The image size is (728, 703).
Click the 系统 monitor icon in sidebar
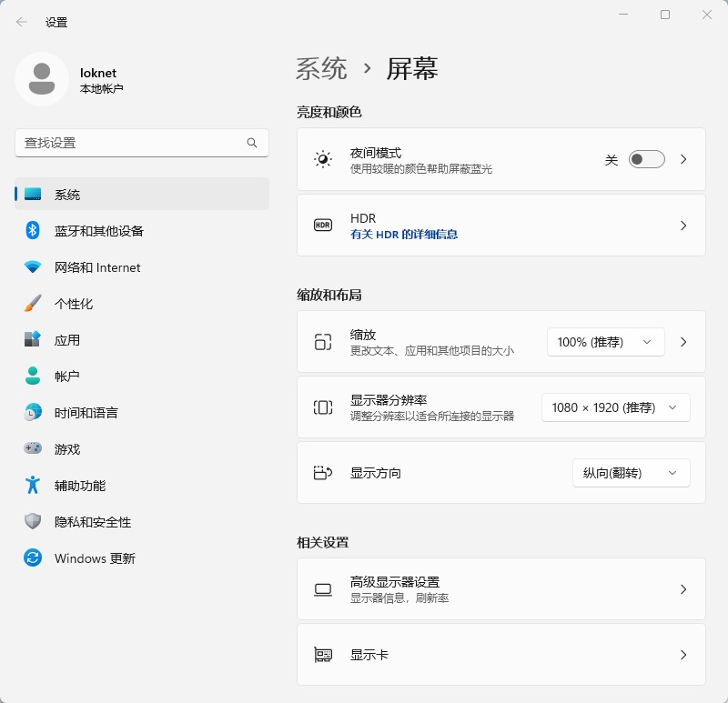tap(33, 194)
